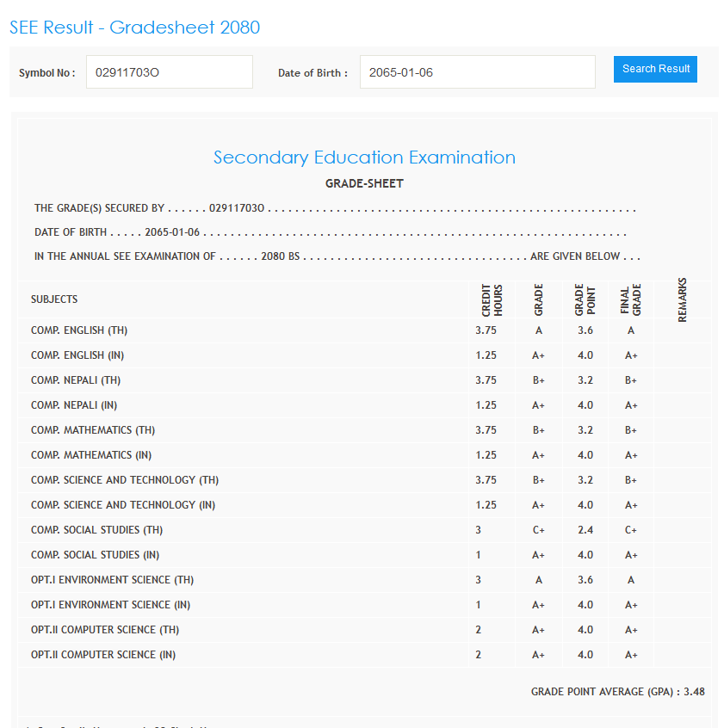Viewport: 724px width, 728px height.
Task: Click the GRADE POINT column header
Action: point(585,299)
